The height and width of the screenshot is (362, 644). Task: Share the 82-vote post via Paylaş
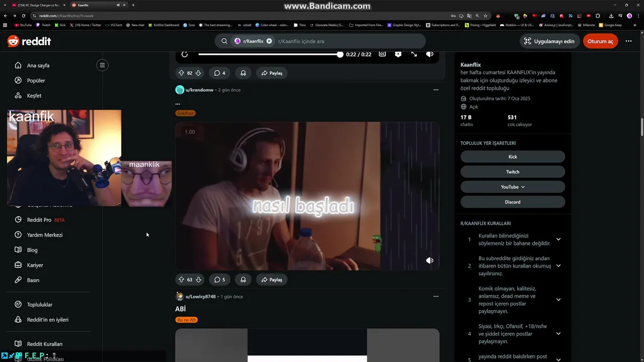(272, 73)
